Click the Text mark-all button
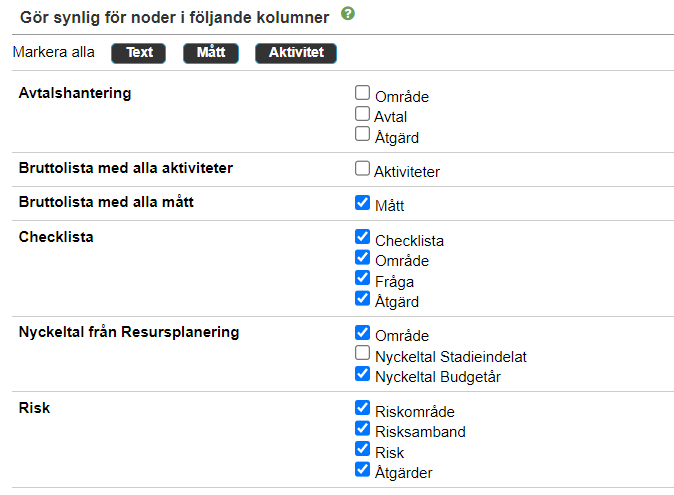This screenshot has height=495, width=674. 138,53
